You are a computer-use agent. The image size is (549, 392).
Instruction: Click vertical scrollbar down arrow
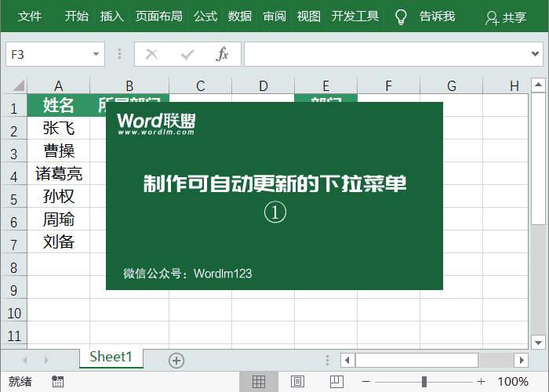[x=538, y=343]
